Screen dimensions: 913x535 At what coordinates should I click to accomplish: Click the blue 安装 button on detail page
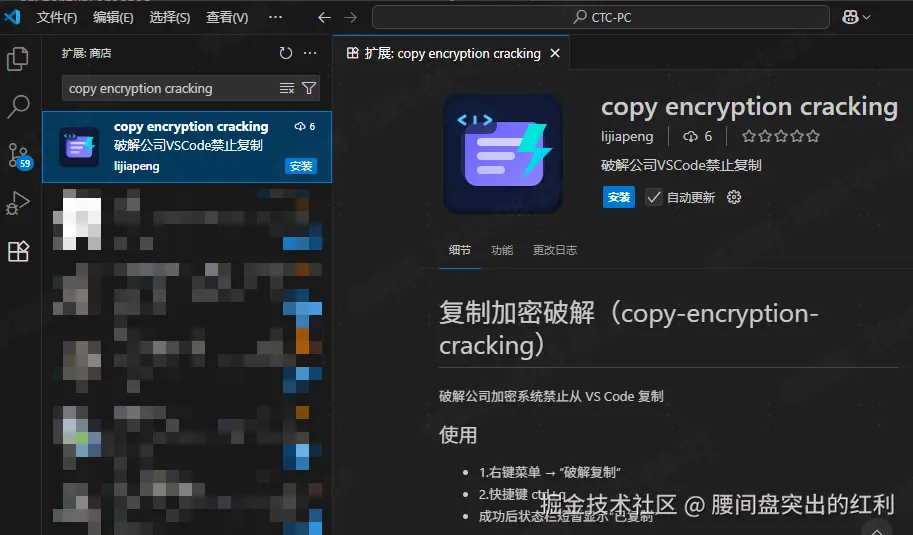click(x=618, y=197)
